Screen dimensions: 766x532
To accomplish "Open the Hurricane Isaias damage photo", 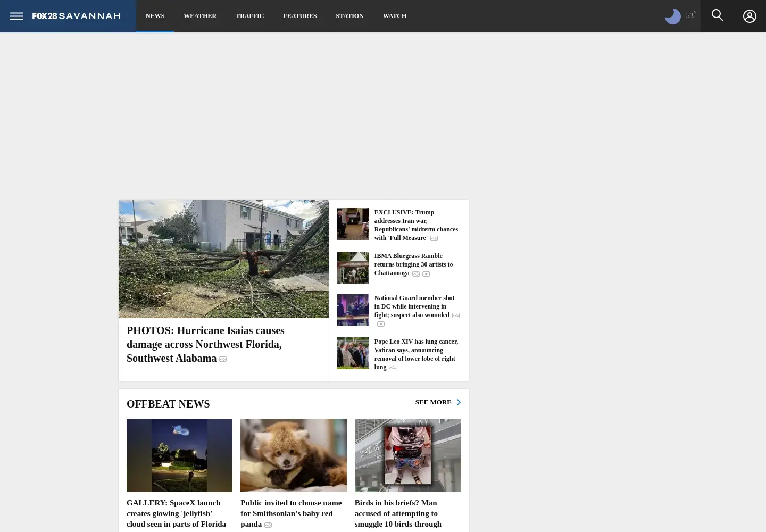I will coord(223,259).
